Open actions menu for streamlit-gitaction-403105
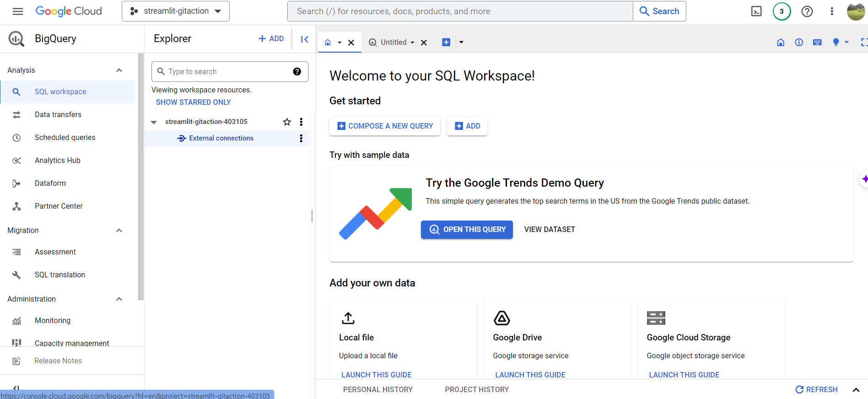868x399 pixels. pos(301,122)
